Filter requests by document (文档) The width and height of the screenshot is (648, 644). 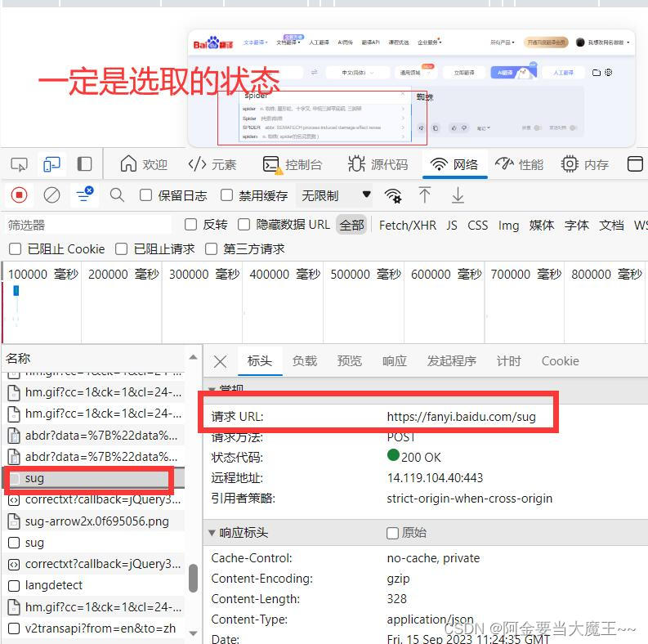[611, 226]
